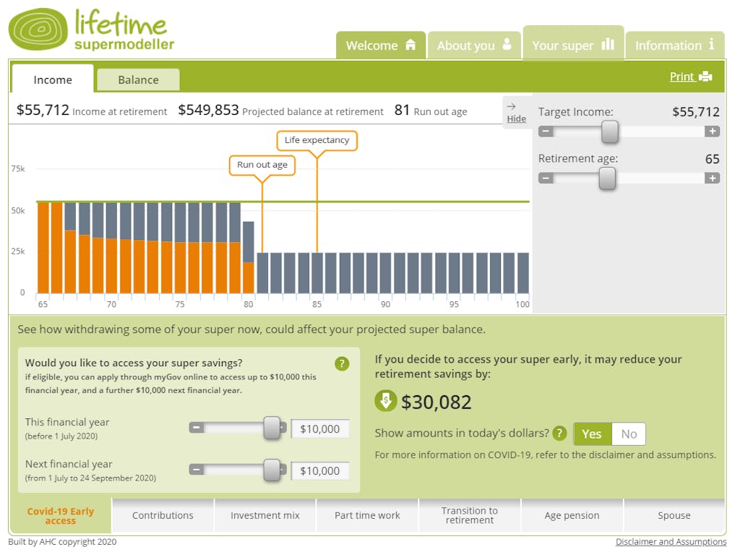Select No for today's dollars
The height and width of the screenshot is (560, 740).
[629, 434]
